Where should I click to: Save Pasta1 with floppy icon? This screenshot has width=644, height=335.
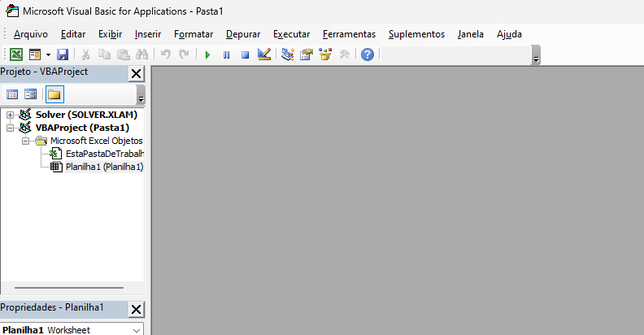point(63,54)
